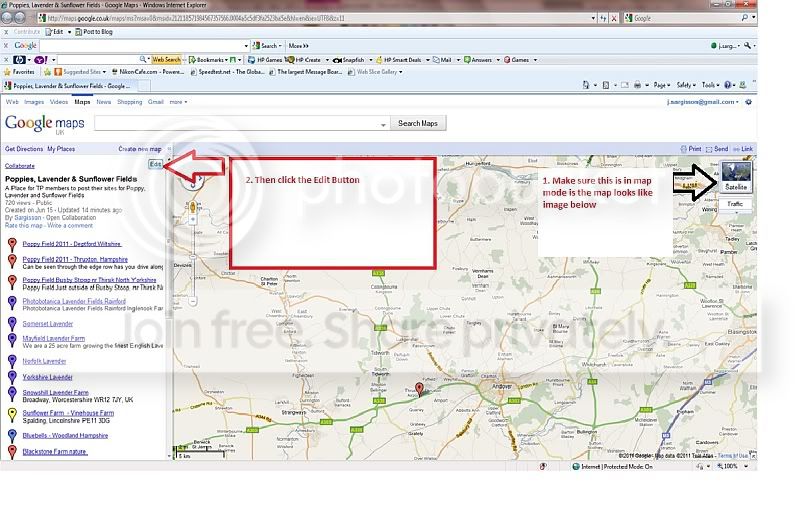Viewport: 800px width, 506px height.
Task: Switch map to Satellite view
Action: pos(736,176)
